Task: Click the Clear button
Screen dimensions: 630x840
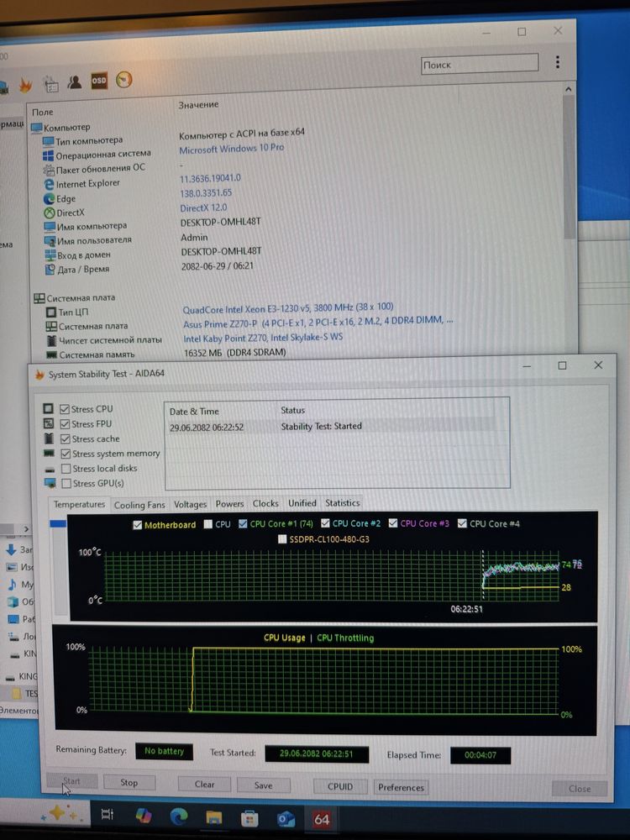Action: (x=204, y=785)
